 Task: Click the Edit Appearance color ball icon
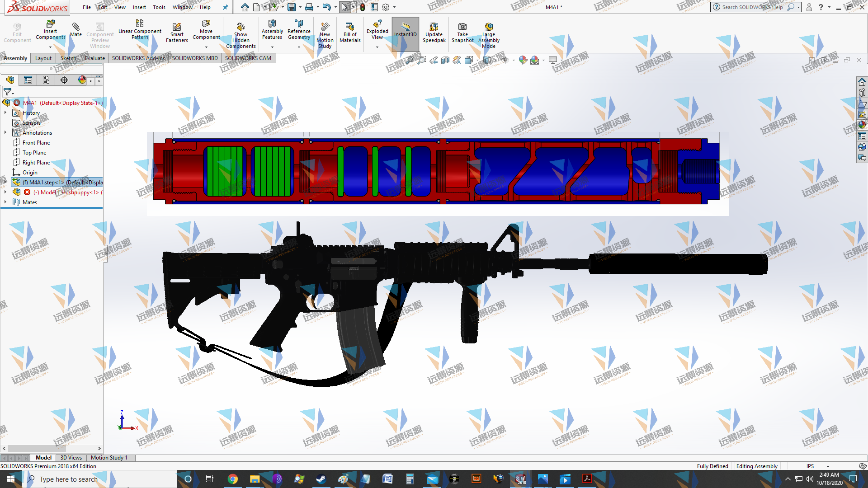[x=523, y=60]
